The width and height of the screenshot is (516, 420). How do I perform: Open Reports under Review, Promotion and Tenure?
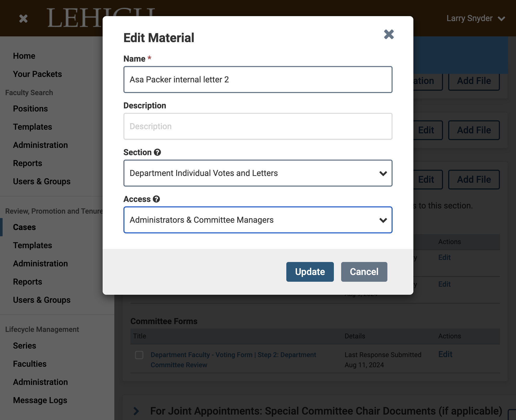(28, 282)
